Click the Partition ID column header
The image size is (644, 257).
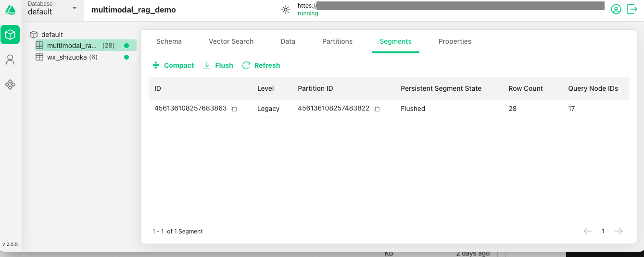[316, 88]
